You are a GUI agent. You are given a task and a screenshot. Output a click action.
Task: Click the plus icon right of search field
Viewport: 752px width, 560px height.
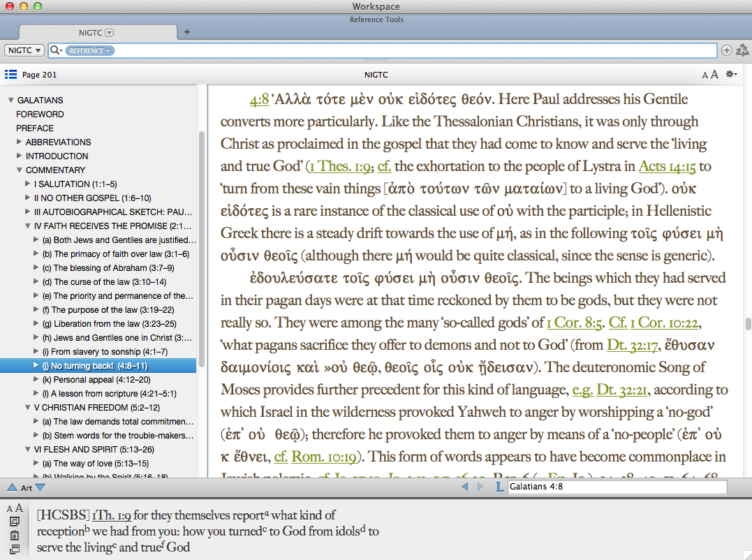point(727,50)
